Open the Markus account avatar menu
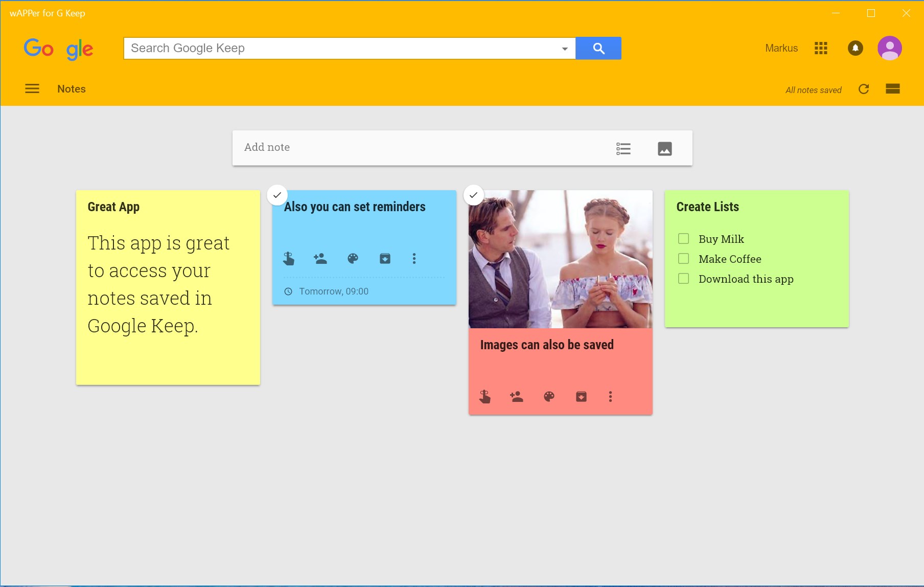 (889, 48)
